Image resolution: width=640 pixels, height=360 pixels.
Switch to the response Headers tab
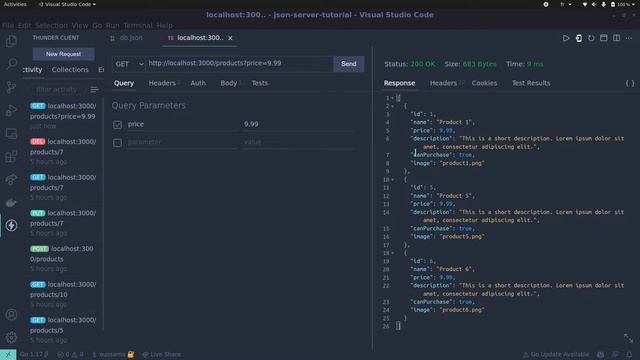coord(443,83)
